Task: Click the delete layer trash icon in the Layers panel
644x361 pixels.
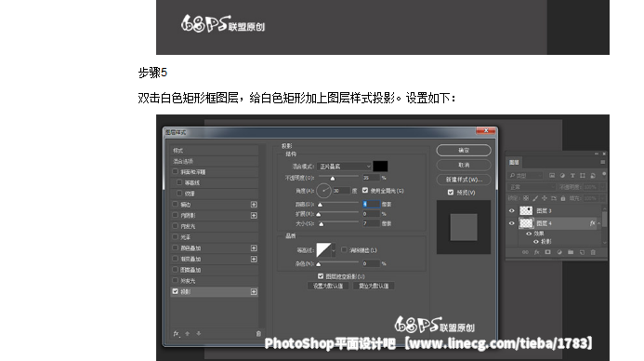Action: [593, 252]
